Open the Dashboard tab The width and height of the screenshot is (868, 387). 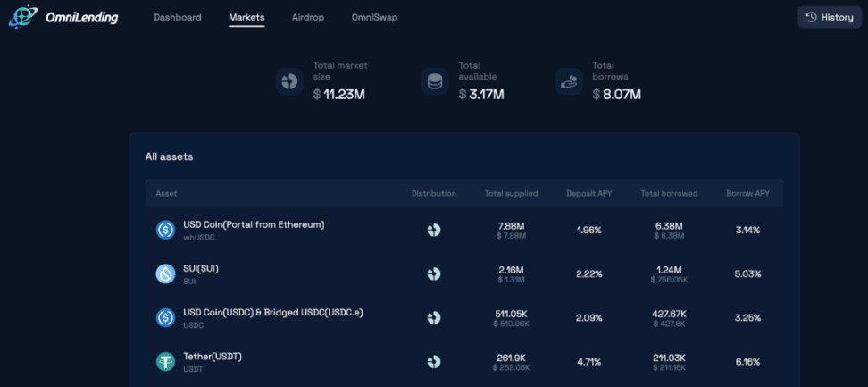coord(177,17)
